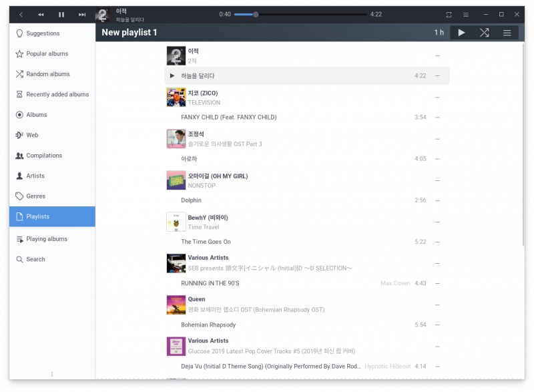Pause the currently playing track

pyautogui.click(x=61, y=15)
